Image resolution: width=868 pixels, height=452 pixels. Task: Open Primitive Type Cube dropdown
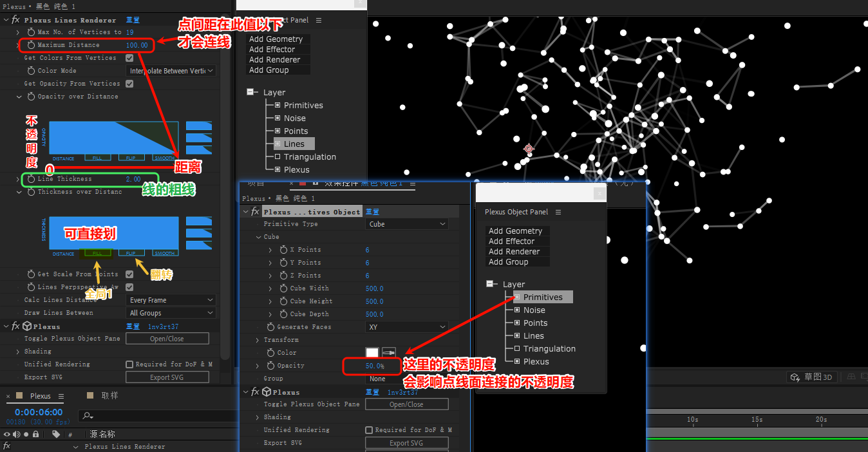pos(407,224)
